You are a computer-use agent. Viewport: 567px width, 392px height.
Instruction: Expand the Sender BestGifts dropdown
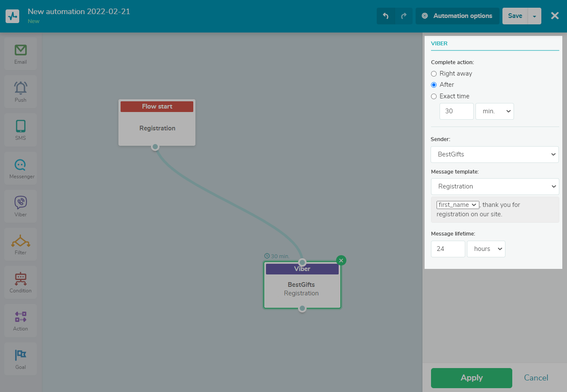(495, 154)
